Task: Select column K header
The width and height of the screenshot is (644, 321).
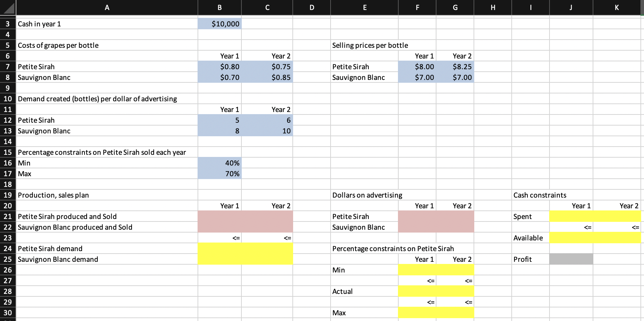Action: pos(617,7)
